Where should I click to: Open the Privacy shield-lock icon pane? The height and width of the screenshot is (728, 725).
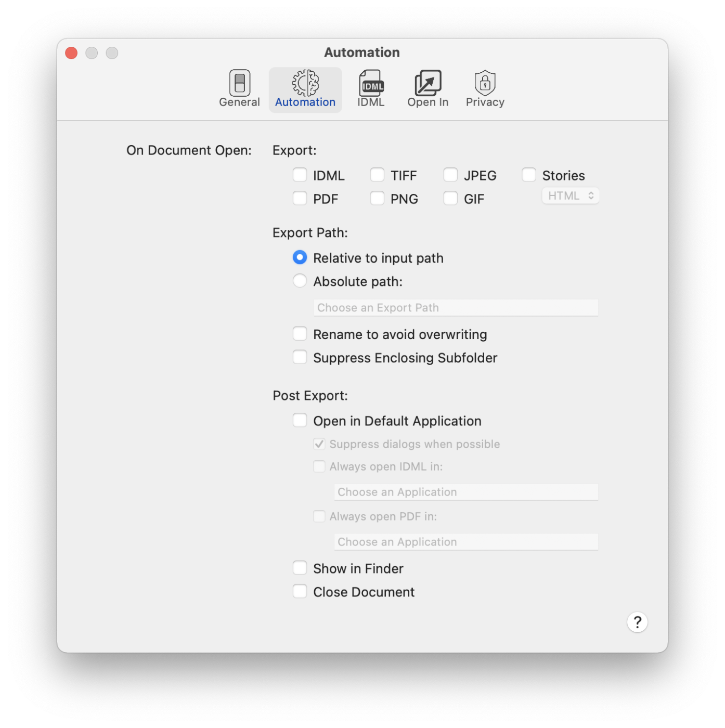click(x=485, y=83)
